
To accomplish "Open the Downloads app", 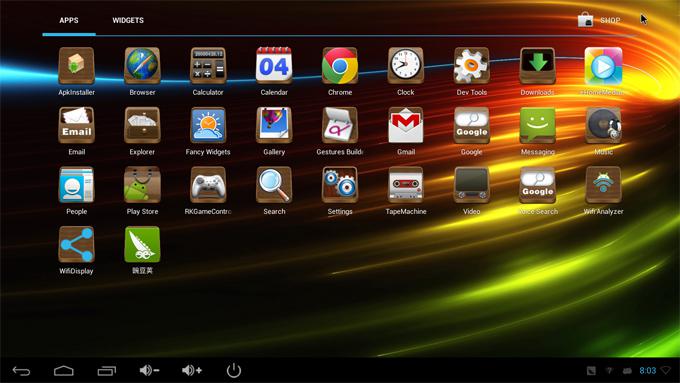I will point(537,66).
